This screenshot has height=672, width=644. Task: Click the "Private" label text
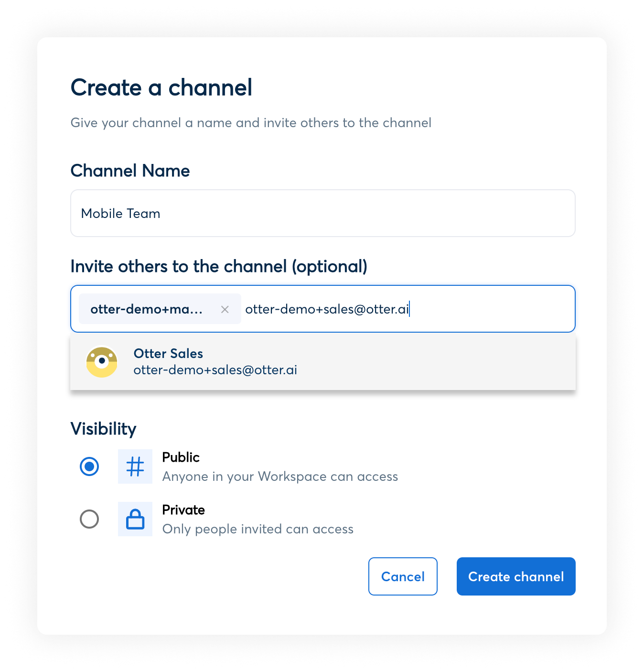[x=183, y=510]
